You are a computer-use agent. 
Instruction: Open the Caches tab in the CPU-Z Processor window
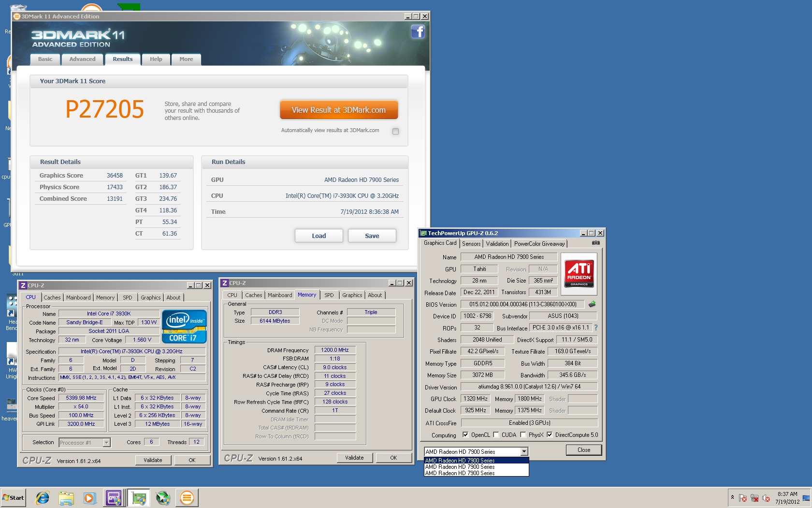point(52,298)
